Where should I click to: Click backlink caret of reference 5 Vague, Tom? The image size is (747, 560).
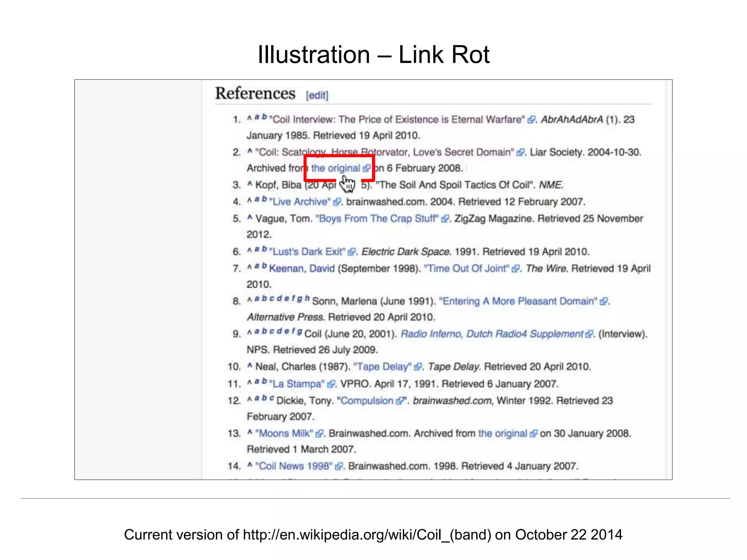pos(249,217)
